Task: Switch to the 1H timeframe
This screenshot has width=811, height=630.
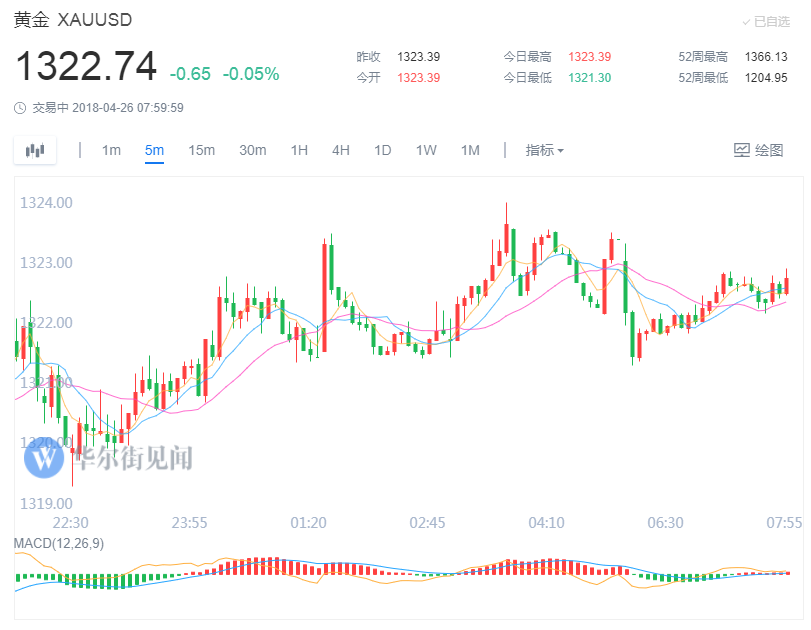Action: pyautogui.click(x=298, y=149)
